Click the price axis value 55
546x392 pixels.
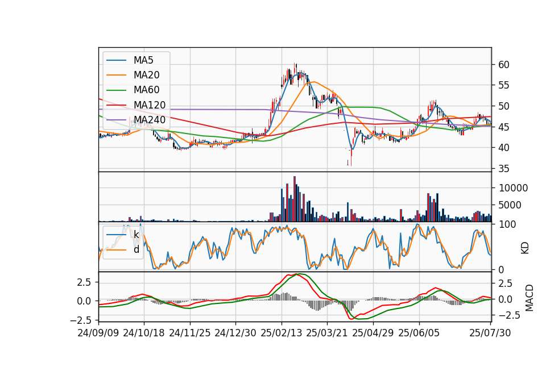pyautogui.click(x=504, y=86)
